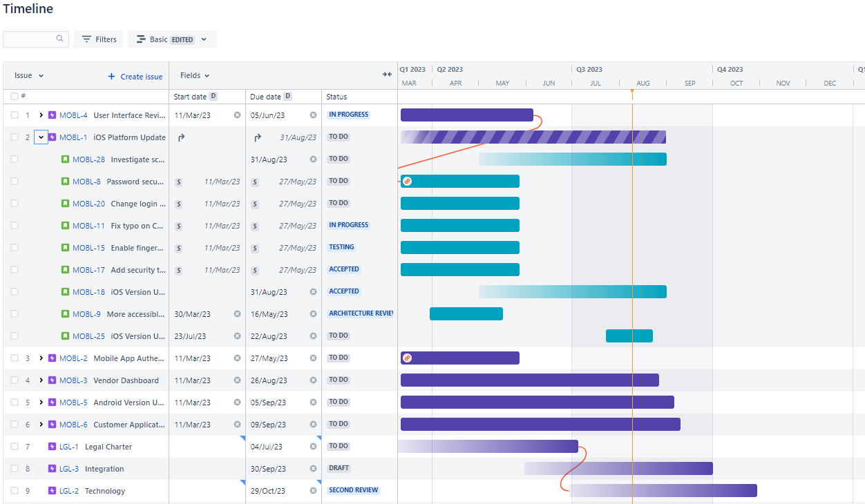Click the Create issue button
The image size is (865, 504).
click(x=135, y=76)
